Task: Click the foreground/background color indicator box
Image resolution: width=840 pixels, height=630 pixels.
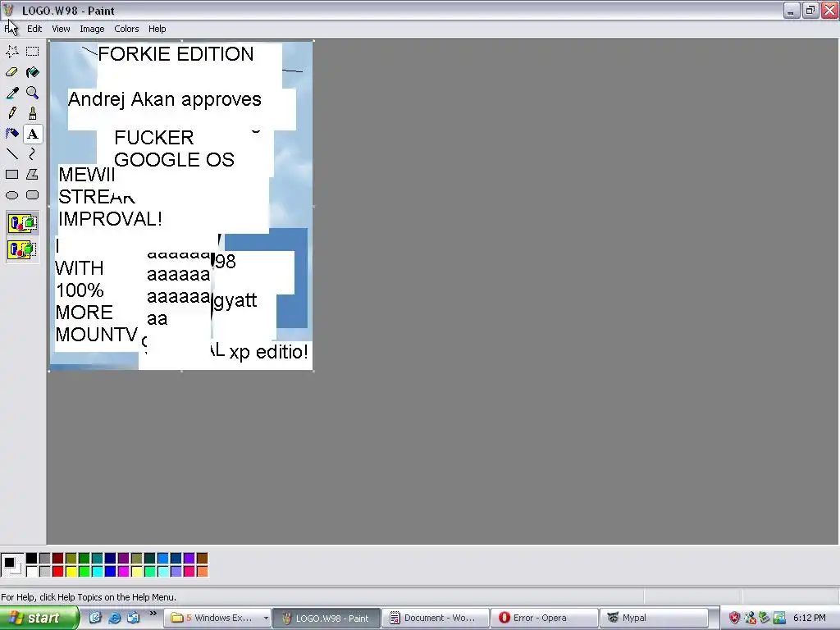Action: point(11,564)
